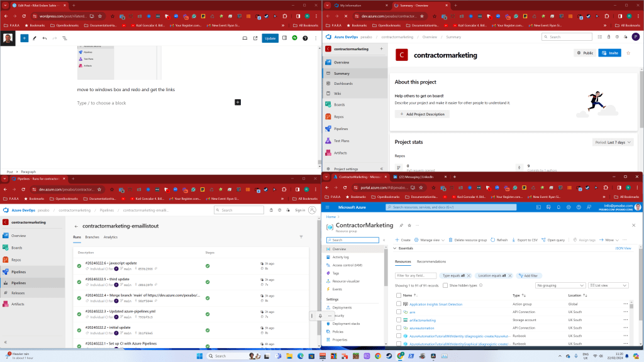The image size is (644, 362).
Task: Click the Public visibility button
Action: (x=585, y=53)
